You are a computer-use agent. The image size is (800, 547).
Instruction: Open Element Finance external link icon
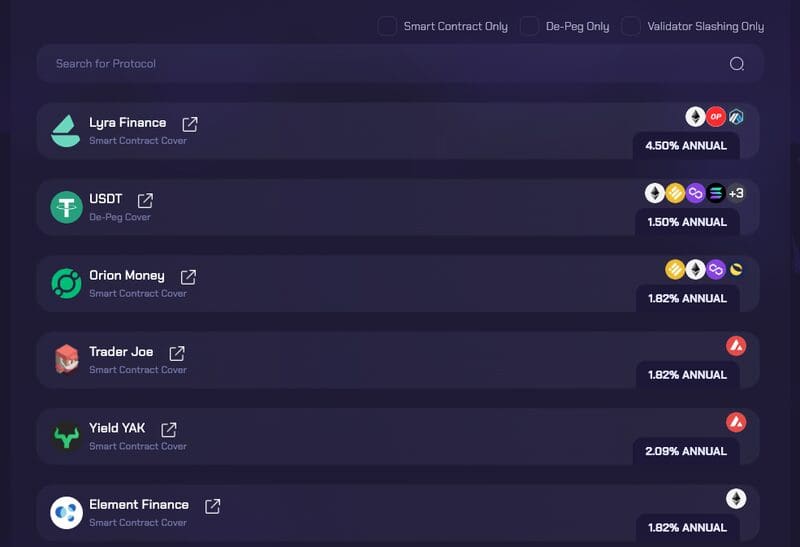click(212, 506)
